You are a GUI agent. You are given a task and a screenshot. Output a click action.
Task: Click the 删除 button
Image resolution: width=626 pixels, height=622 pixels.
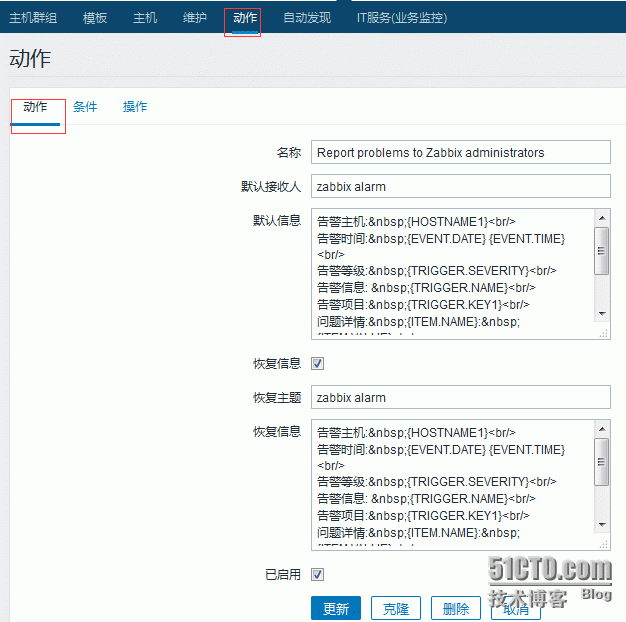[x=456, y=608]
